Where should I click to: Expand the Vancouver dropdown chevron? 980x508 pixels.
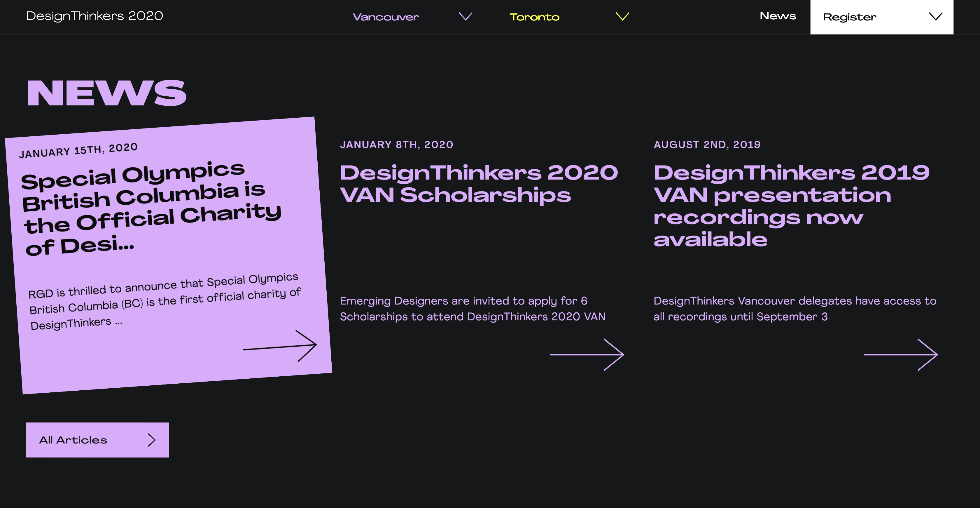pyautogui.click(x=465, y=16)
